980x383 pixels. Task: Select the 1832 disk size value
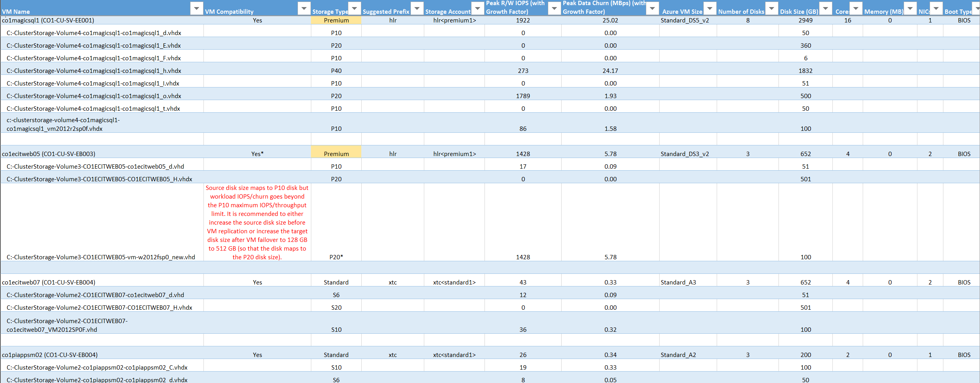pyautogui.click(x=805, y=71)
